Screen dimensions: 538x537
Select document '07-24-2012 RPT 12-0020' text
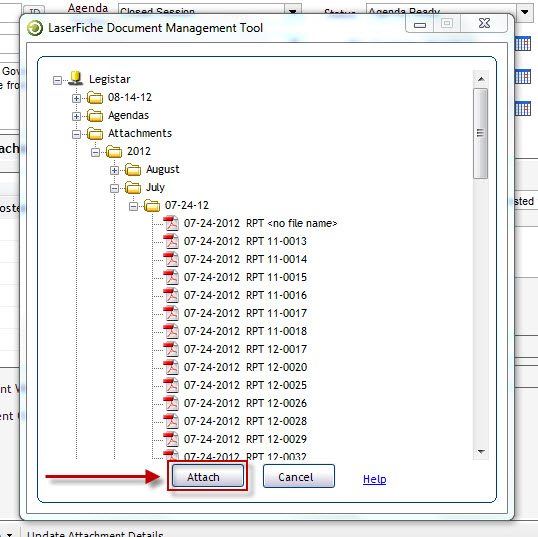click(245, 367)
